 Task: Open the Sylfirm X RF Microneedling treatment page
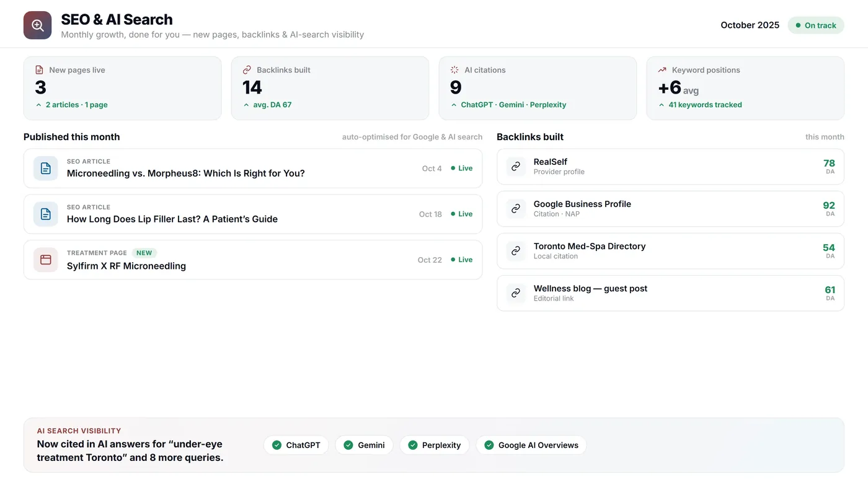pyautogui.click(x=253, y=260)
